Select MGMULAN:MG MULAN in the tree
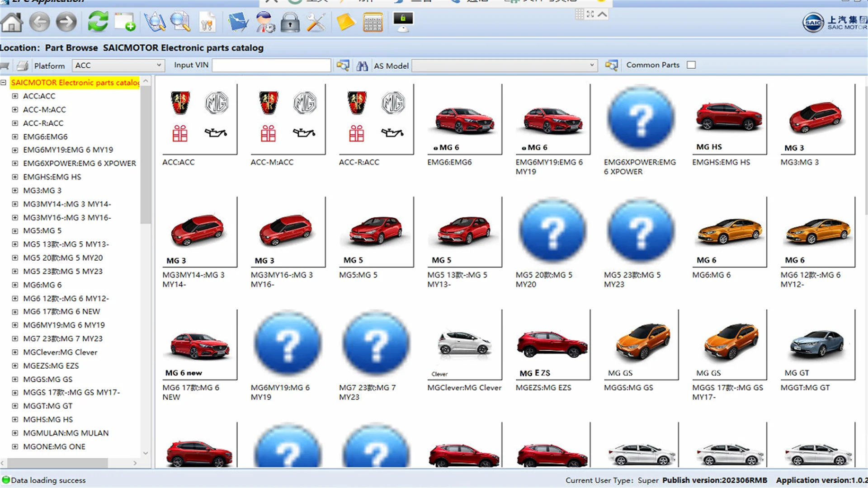Screen dimensions: 868x488 (66, 433)
